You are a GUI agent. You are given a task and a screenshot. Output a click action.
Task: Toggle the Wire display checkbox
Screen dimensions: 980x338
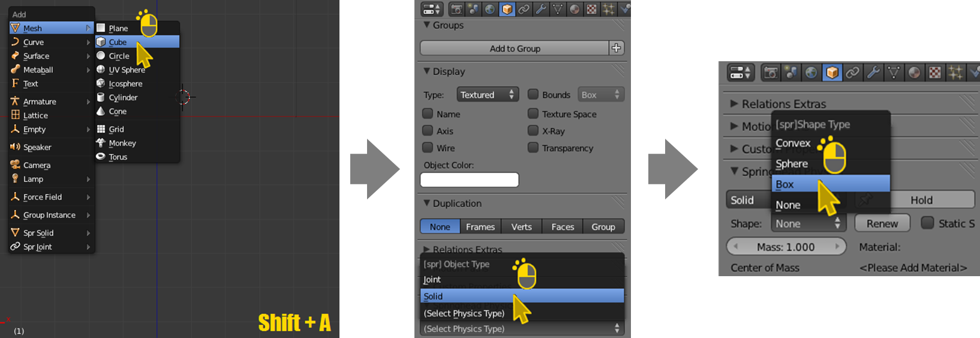pos(428,147)
